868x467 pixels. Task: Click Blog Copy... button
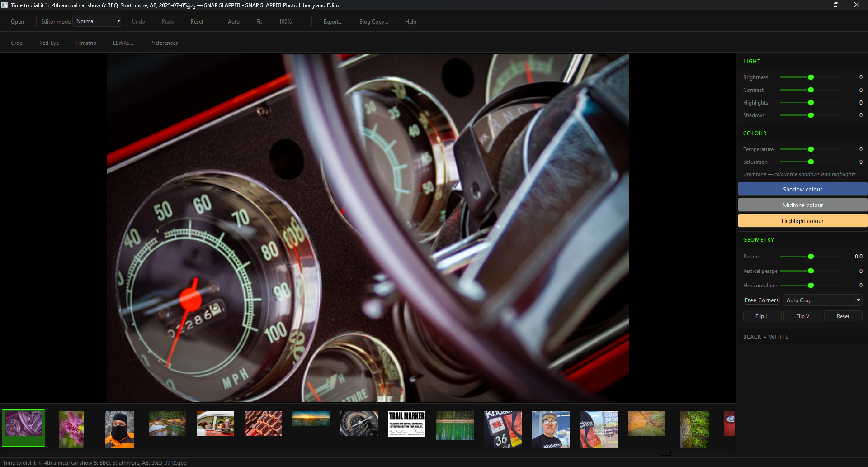click(374, 22)
